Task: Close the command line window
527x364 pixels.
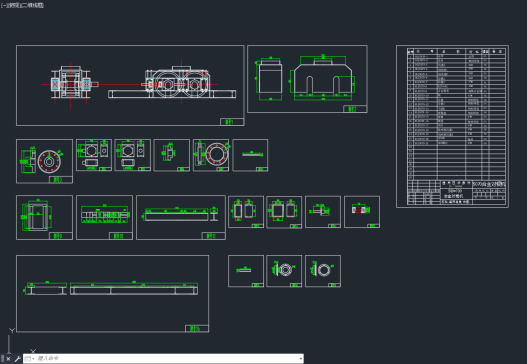Action: point(8,359)
